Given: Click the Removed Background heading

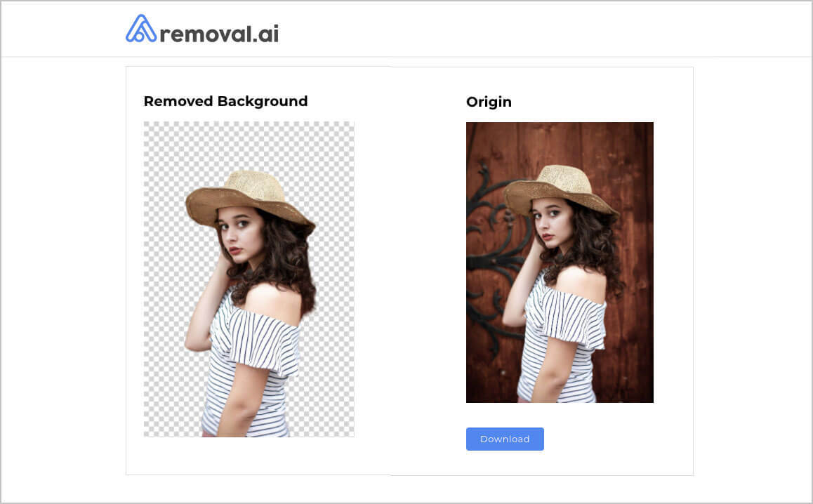Looking at the screenshot, I should click(x=225, y=101).
